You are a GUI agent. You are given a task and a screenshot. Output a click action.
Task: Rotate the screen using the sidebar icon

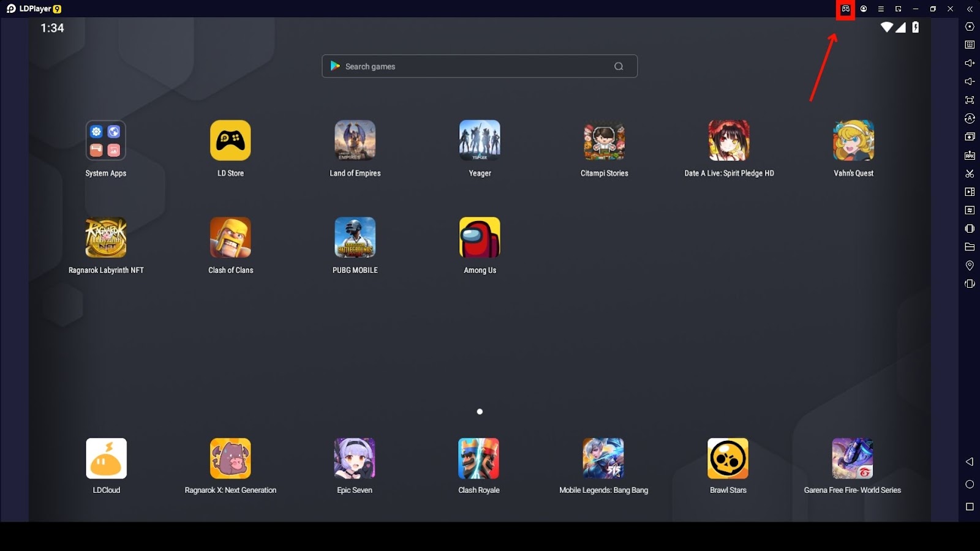[x=970, y=283]
